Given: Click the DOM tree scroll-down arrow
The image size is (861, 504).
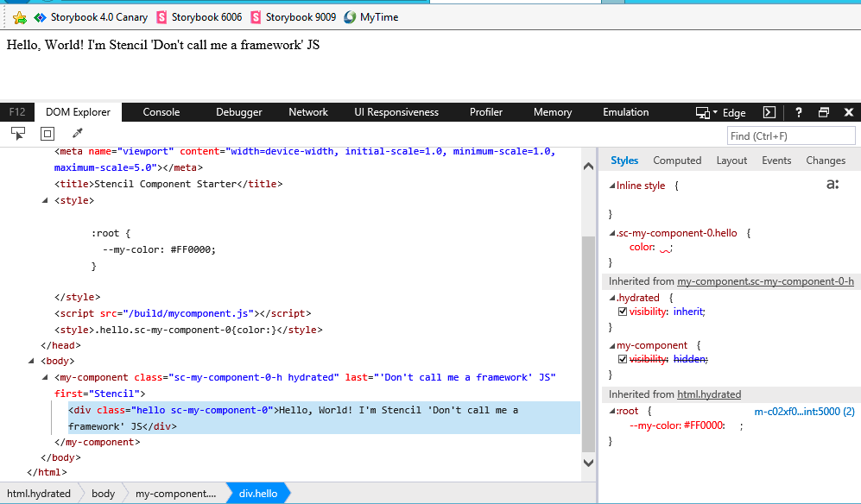Looking at the screenshot, I should (588, 463).
